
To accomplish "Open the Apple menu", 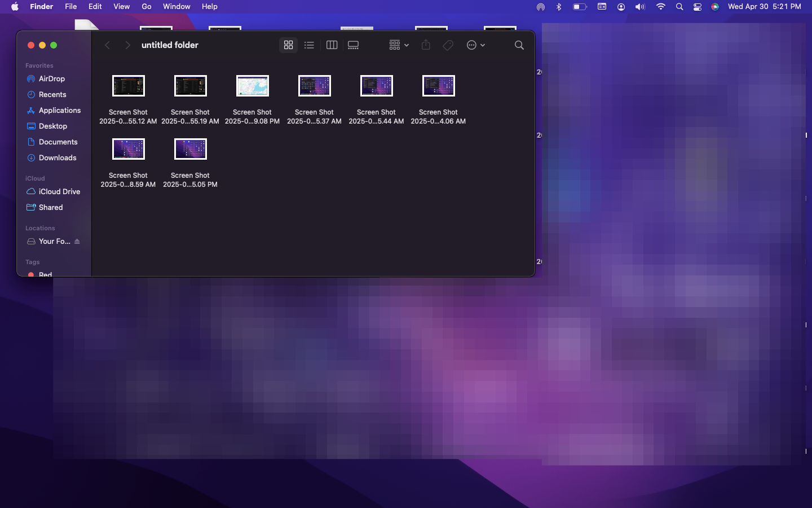I will [x=15, y=7].
